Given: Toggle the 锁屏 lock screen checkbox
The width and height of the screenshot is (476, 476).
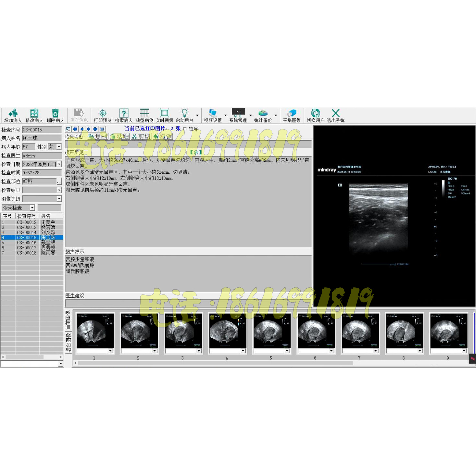Looking at the screenshot, I should [185, 129].
